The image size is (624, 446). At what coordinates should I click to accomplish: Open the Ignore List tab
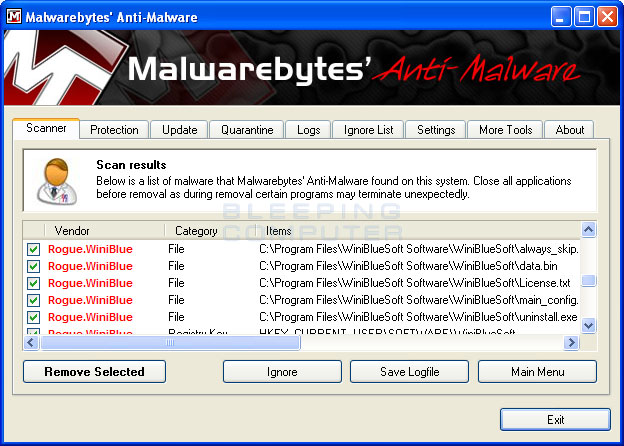pos(369,130)
